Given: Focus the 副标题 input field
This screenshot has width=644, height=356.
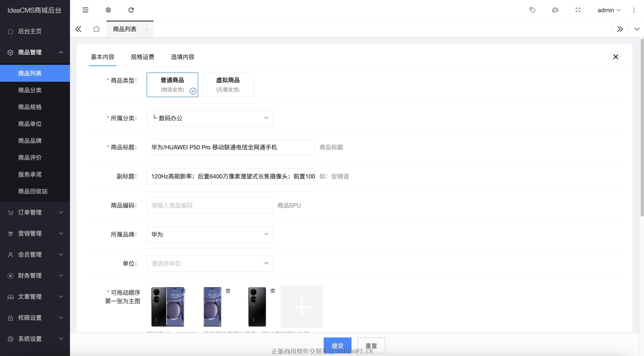Looking at the screenshot, I should click(231, 176).
